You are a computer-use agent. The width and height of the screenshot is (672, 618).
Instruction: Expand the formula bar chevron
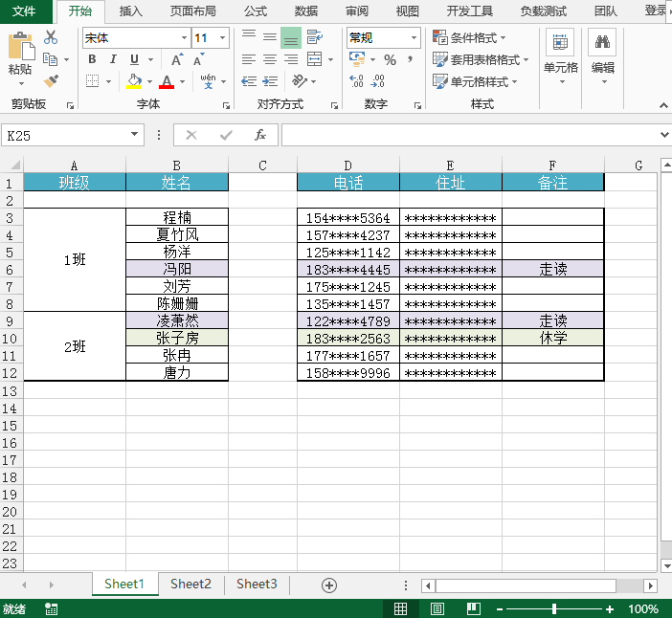pos(664,135)
